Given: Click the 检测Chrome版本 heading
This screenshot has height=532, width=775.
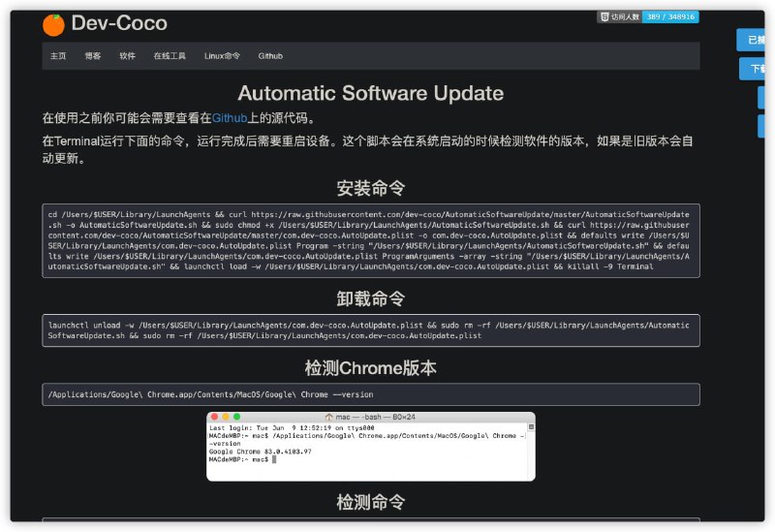Looking at the screenshot, I should 371,368.
